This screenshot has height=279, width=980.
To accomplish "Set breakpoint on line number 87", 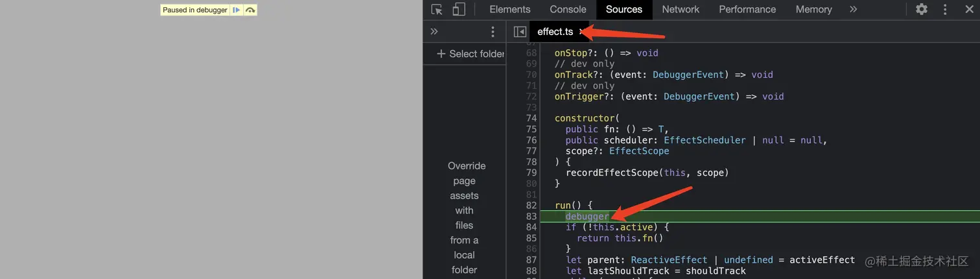I will pos(531,260).
